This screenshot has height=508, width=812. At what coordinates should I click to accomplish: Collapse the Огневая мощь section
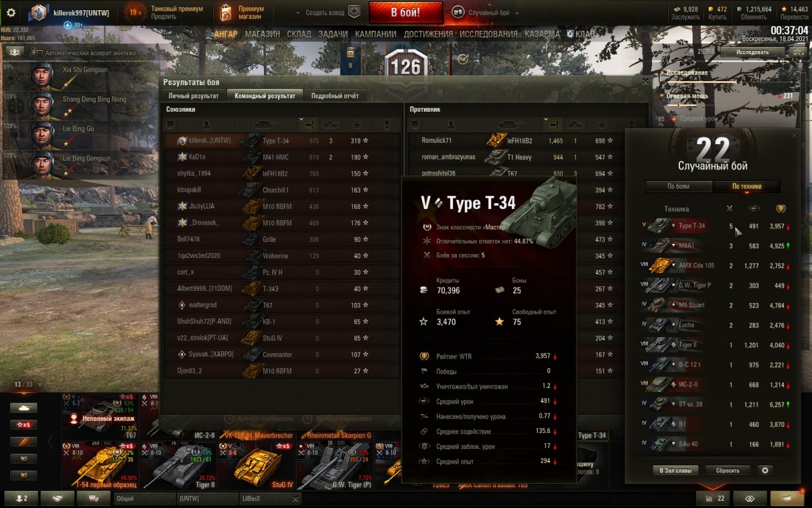(686, 96)
